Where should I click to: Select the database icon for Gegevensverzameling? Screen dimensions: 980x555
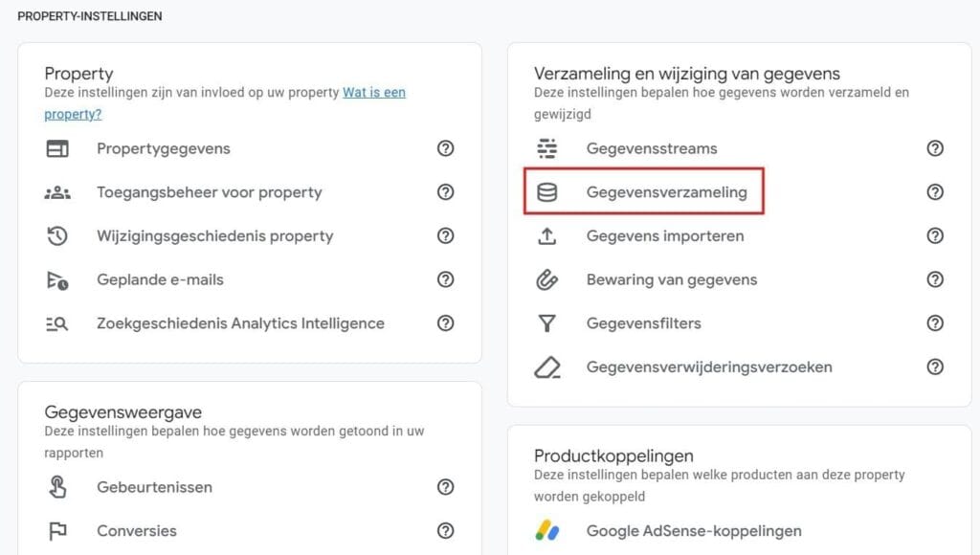click(546, 191)
